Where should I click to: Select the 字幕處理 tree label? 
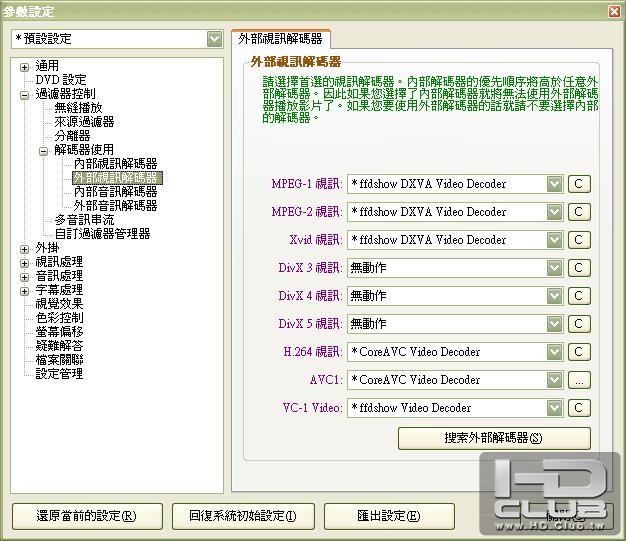[59, 290]
